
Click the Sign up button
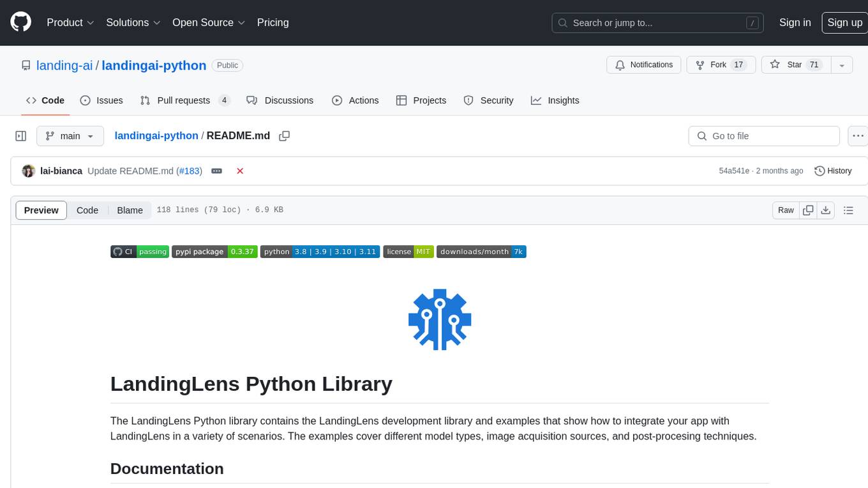[844, 22]
